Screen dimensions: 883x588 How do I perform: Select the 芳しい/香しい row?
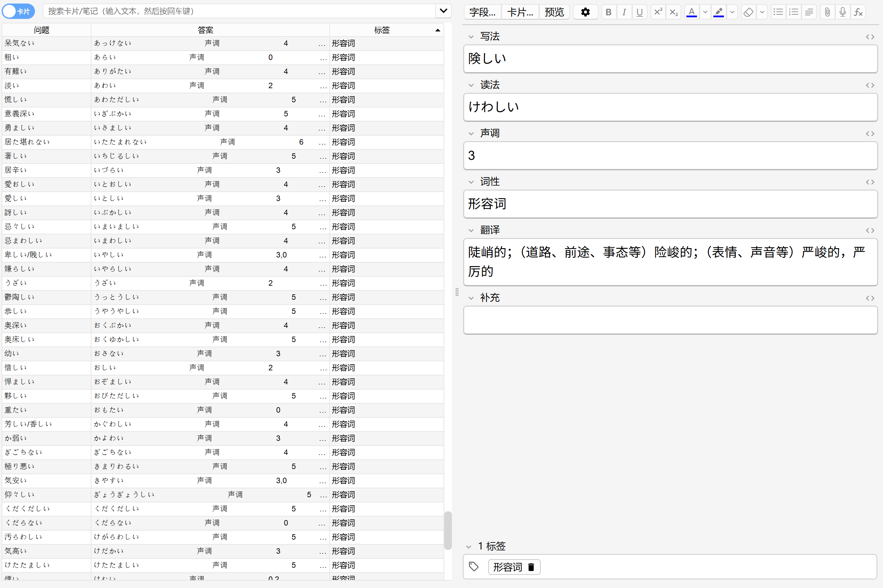click(x=223, y=424)
